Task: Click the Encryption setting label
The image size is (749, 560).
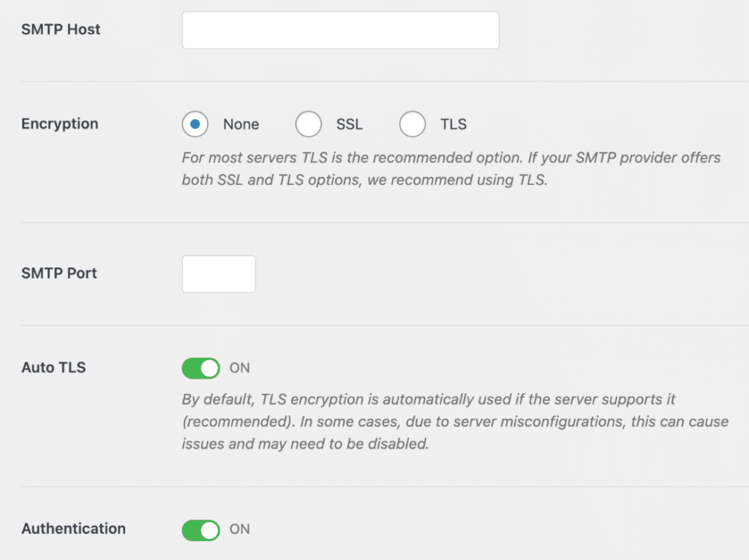Action: pos(59,124)
